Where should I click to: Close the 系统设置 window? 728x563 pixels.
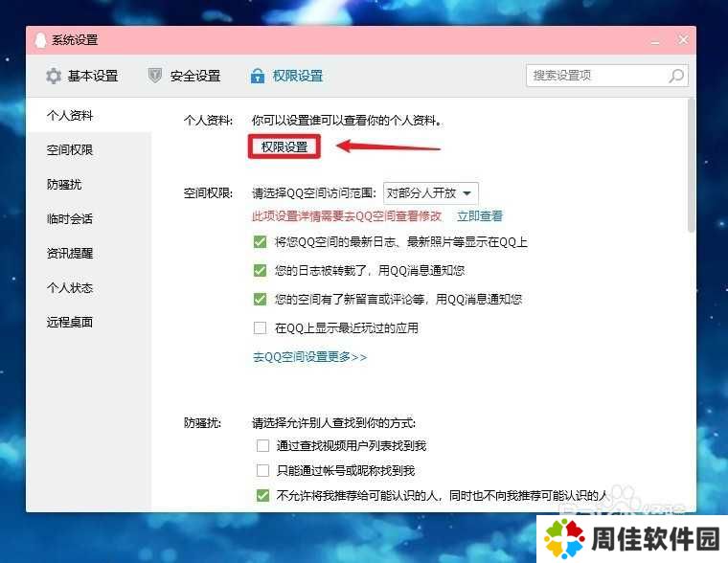[x=683, y=40]
